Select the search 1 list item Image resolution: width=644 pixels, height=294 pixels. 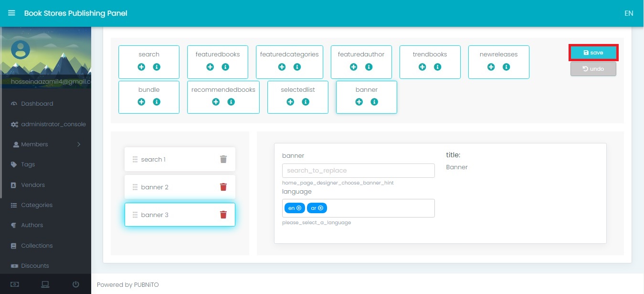172,159
